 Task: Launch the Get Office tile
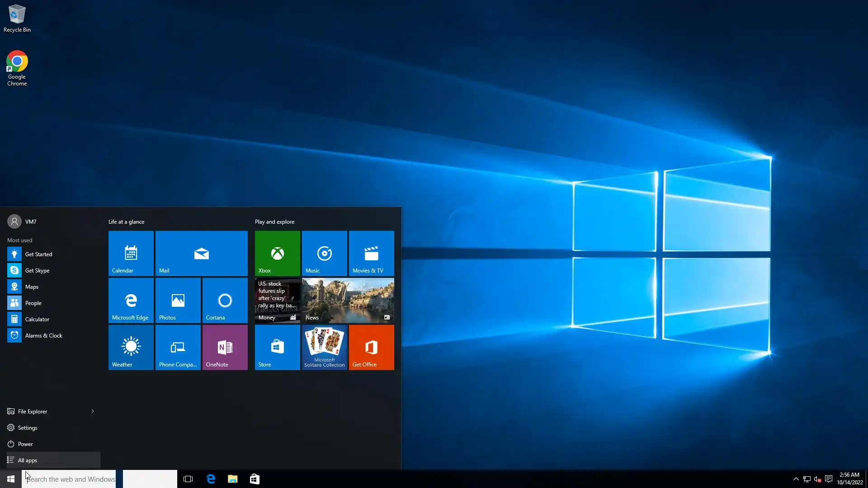(371, 347)
